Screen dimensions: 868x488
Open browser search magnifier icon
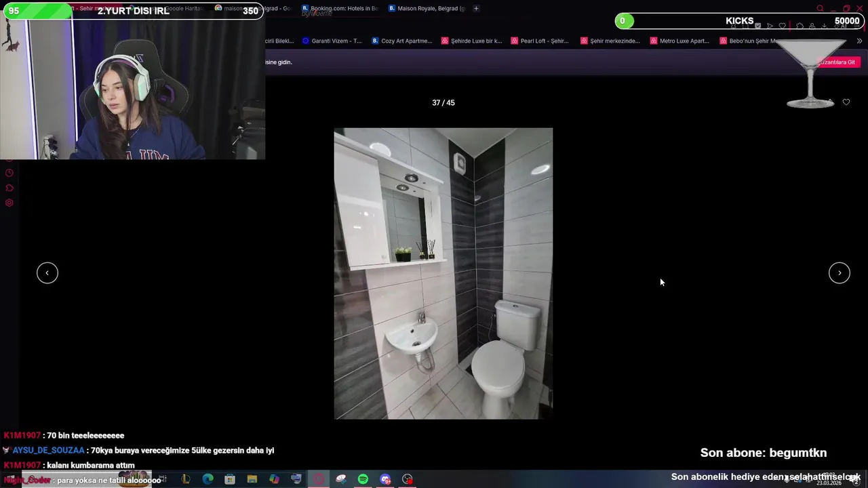coord(820,9)
